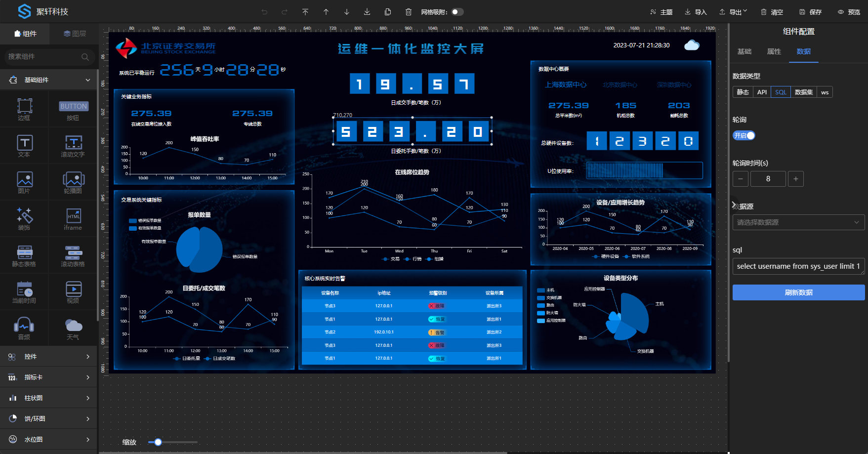The image size is (868, 454).
Task: Add the 静态表格 static table component
Action: [24, 255]
